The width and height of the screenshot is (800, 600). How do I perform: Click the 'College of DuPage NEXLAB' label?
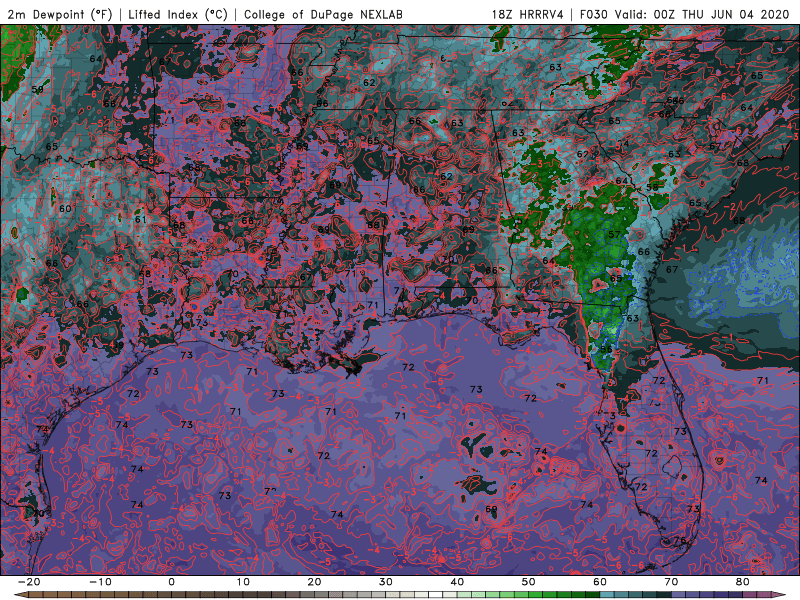pos(323,14)
